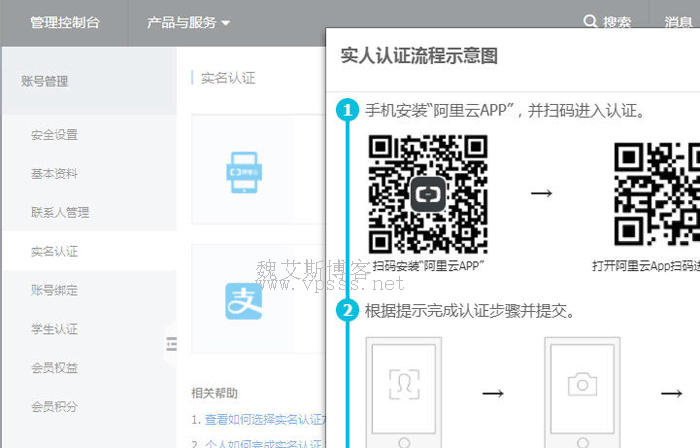700x448 pixels.
Task: Open 消息 in the top bar
Action: pos(678,22)
